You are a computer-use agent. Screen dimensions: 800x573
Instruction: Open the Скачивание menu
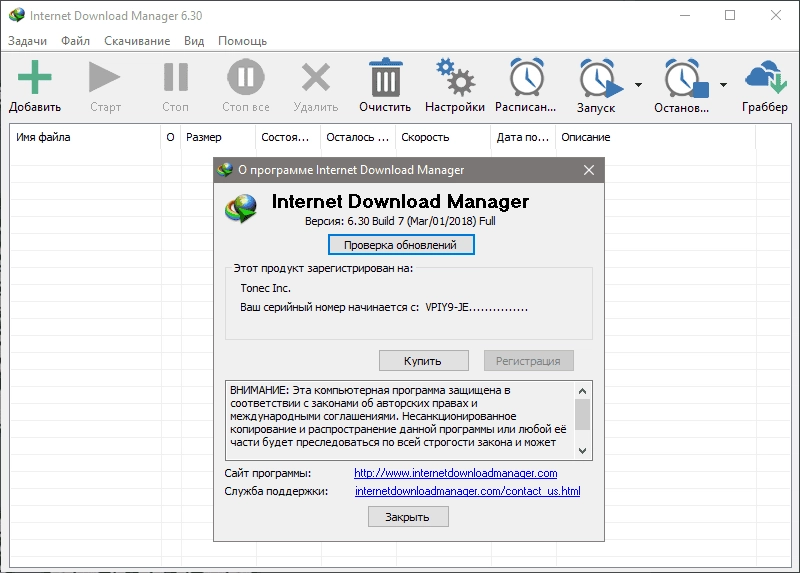coord(137,41)
